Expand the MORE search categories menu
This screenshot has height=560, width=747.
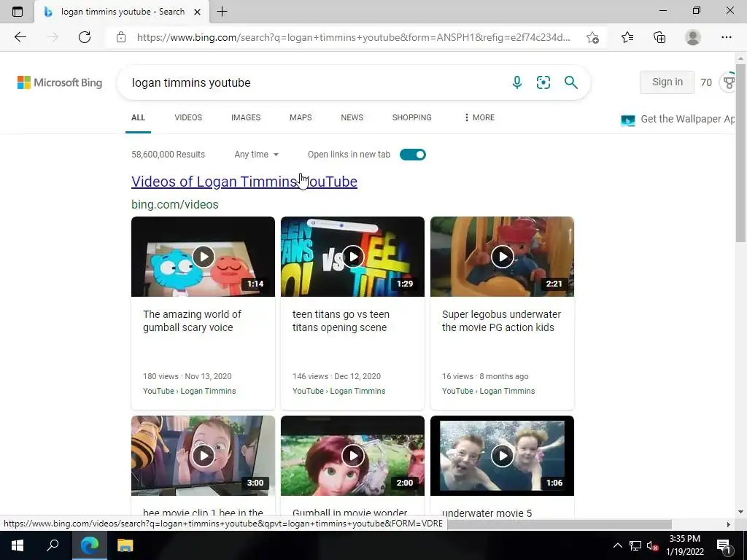coord(479,117)
